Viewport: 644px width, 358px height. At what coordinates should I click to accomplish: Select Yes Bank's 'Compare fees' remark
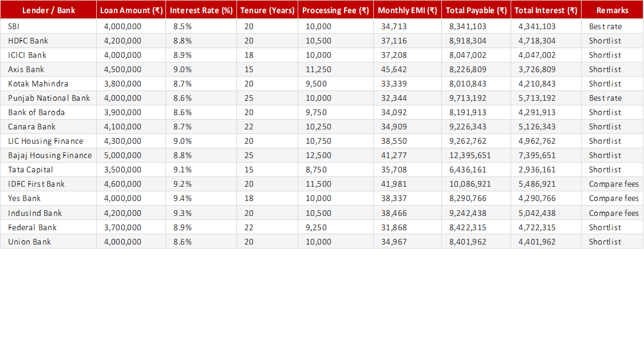point(614,198)
